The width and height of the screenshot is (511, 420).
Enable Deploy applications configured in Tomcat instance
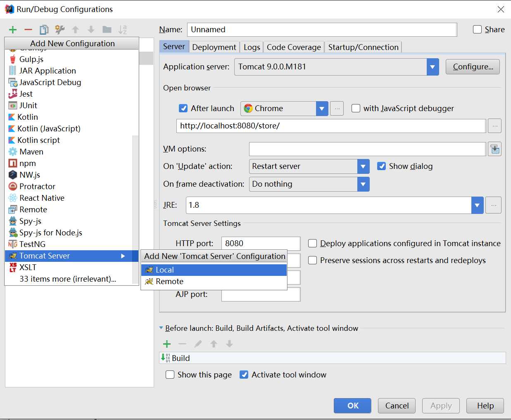(313, 243)
